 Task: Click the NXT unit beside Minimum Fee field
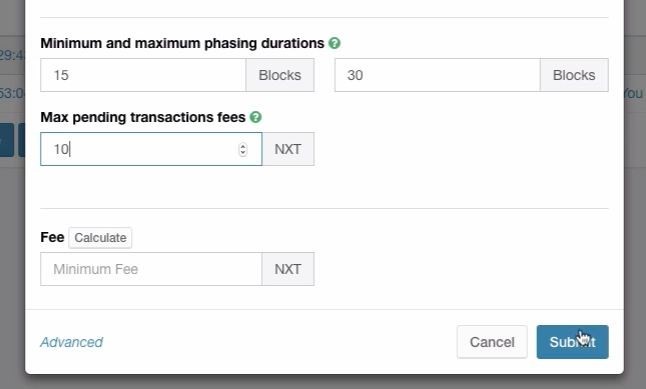[288, 269]
